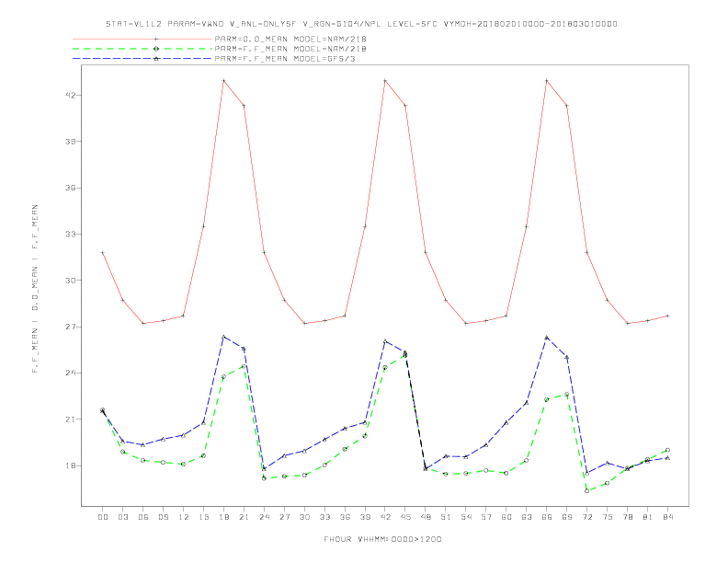
Task: Click x-axis tick label 48
Action: (x=426, y=517)
